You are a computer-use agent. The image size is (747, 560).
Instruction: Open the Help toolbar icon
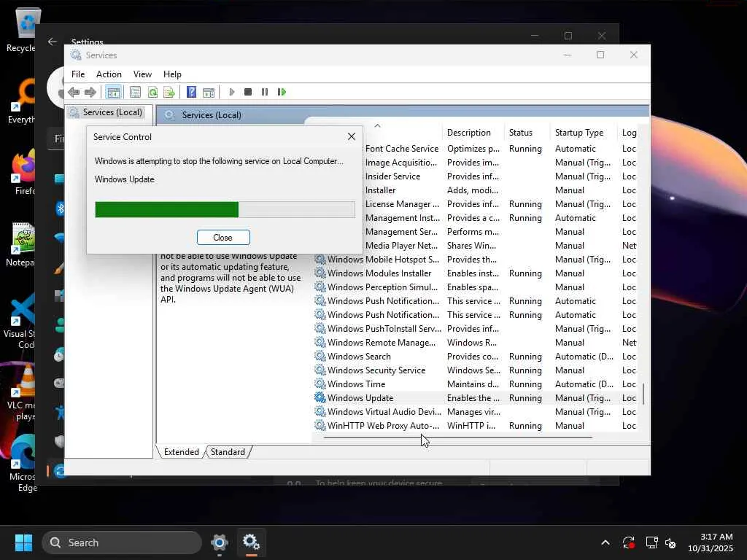point(192,92)
